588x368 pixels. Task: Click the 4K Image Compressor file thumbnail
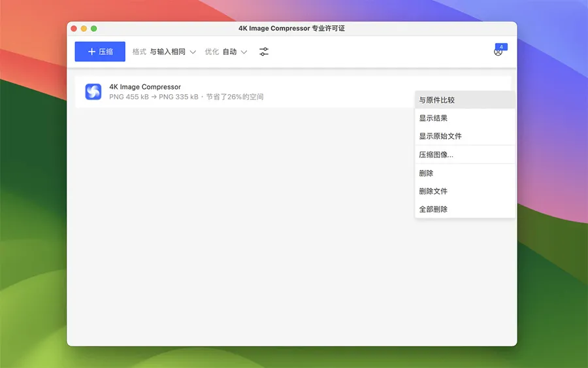coord(93,92)
